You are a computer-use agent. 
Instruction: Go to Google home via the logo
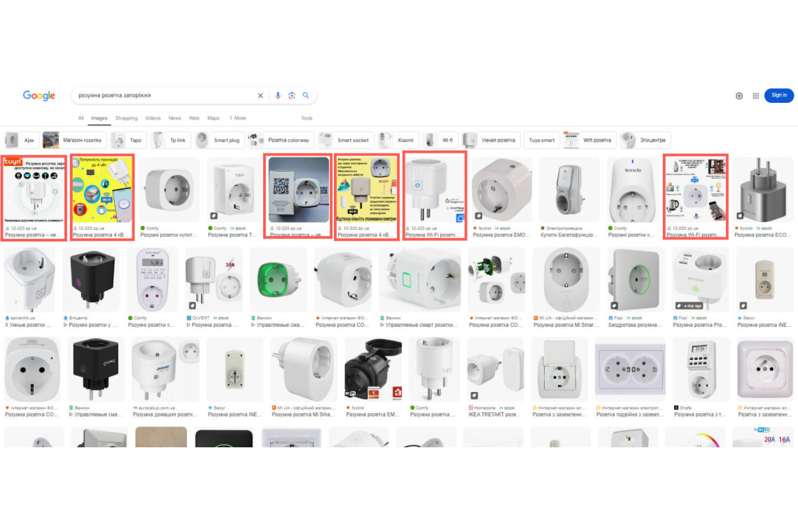39,96
